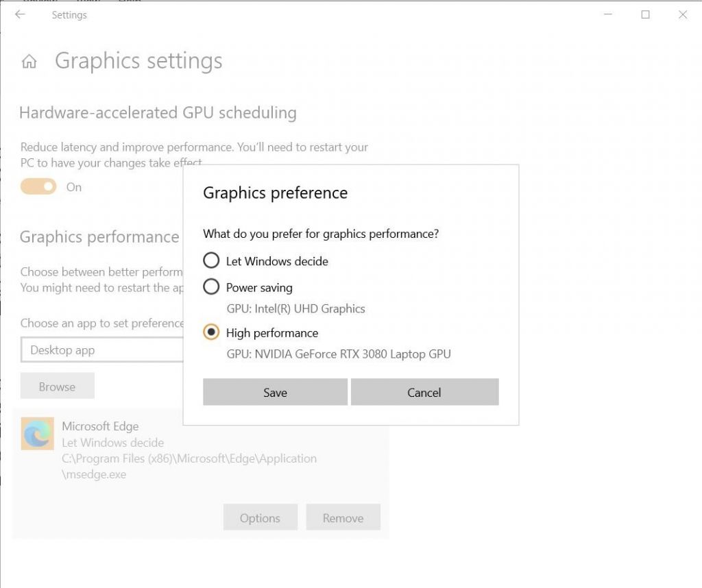Click the Options button for Microsoft Edge

(x=260, y=517)
